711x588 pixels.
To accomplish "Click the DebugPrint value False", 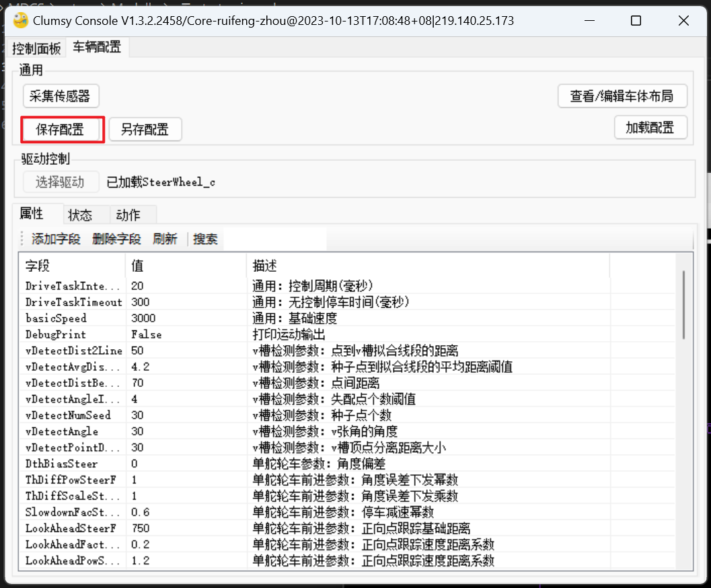I will pos(146,334).
